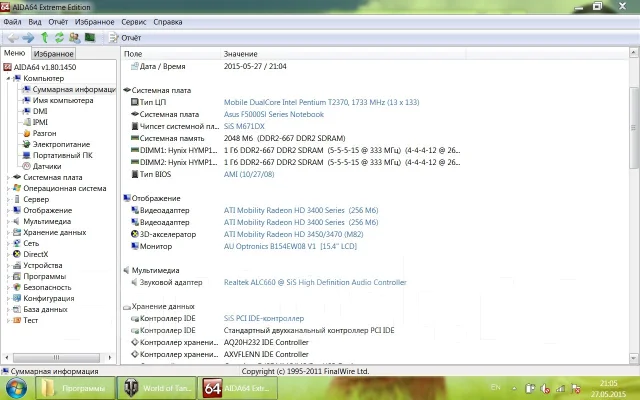
Task: Expand the Хранение данных tree node
Action: click(x=8, y=233)
